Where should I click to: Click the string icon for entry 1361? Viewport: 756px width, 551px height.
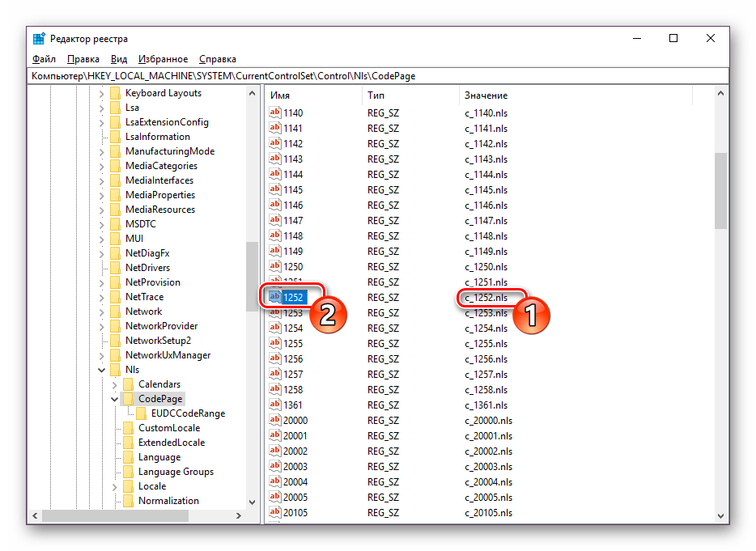point(274,405)
